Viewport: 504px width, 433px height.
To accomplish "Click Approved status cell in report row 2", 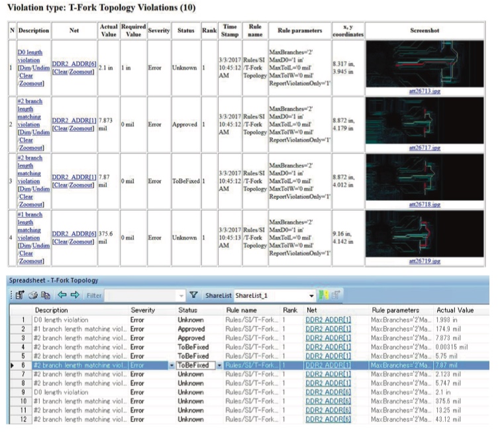I will [x=186, y=124].
